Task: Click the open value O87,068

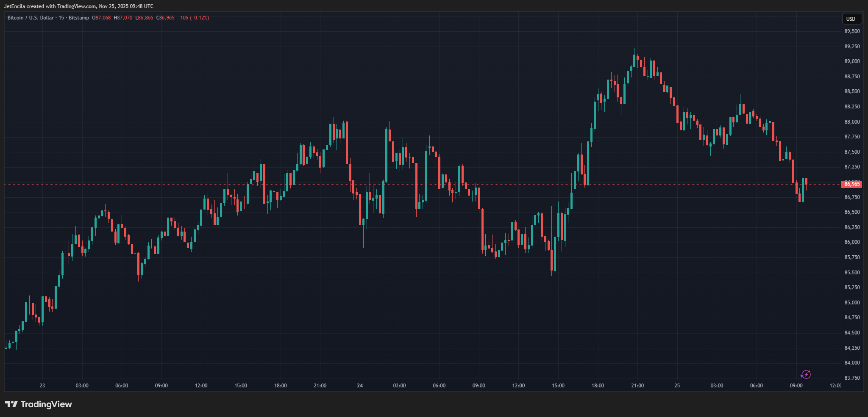Action: point(102,18)
